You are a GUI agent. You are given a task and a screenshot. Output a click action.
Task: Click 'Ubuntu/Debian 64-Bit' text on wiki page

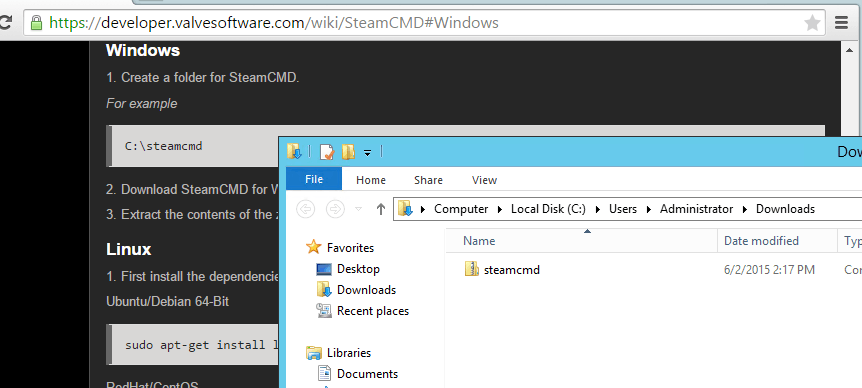click(x=168, y=302)
